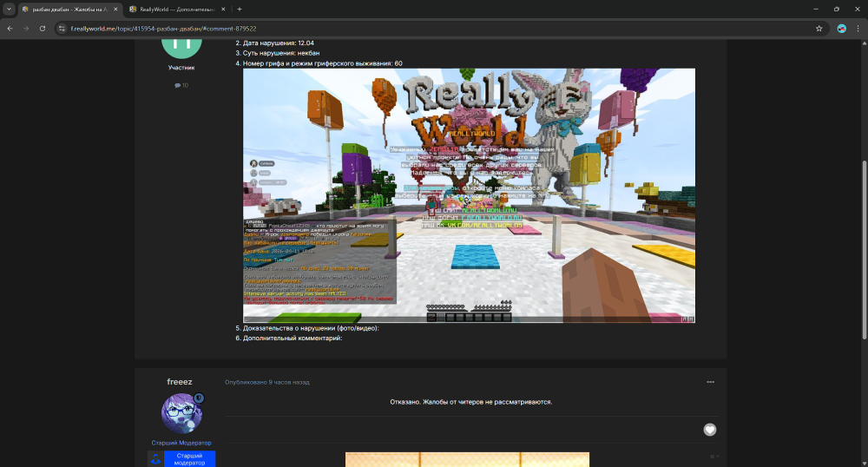Click the site info icon in address bar
This screenshot has width=868, height=467.
(62, 28)
